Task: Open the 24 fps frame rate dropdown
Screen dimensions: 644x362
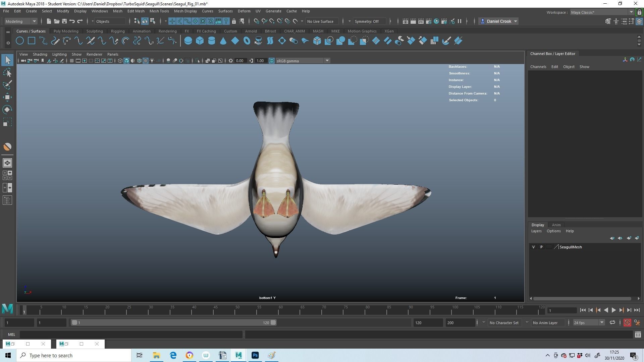Action: (588, 323)
